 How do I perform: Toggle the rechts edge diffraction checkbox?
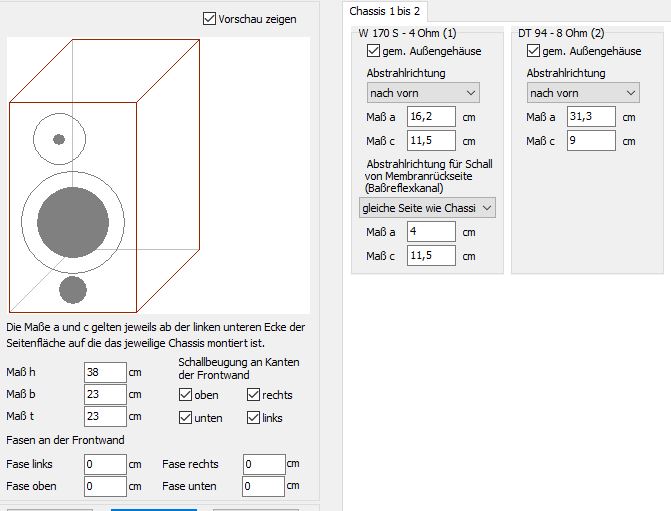coord(254,395)
